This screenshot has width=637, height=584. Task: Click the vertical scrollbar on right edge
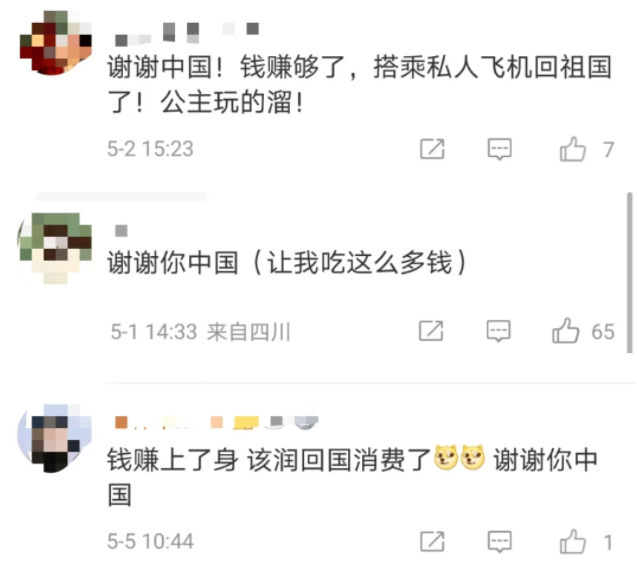click(630, 273)
